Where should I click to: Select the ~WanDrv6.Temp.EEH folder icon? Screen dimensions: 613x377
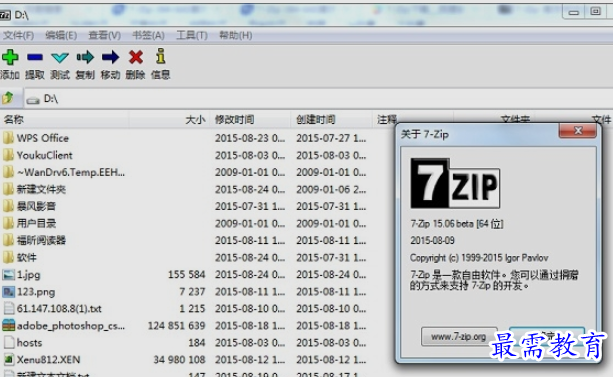click(x=8, y=172)
